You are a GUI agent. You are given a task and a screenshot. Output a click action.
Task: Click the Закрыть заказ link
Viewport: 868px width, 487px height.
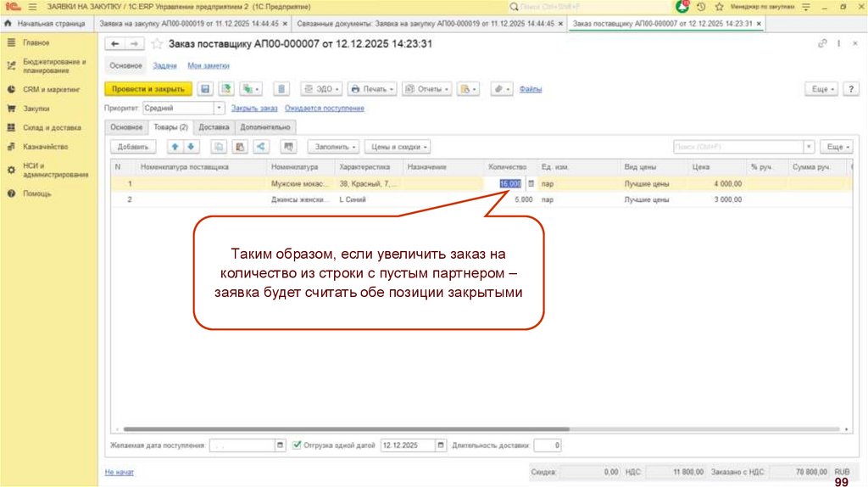point(254,109)
